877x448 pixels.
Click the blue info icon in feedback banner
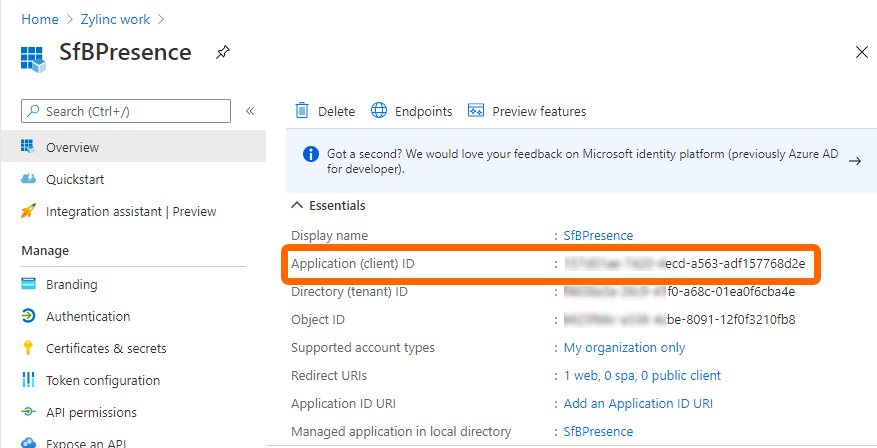click(x=311, y=154)
